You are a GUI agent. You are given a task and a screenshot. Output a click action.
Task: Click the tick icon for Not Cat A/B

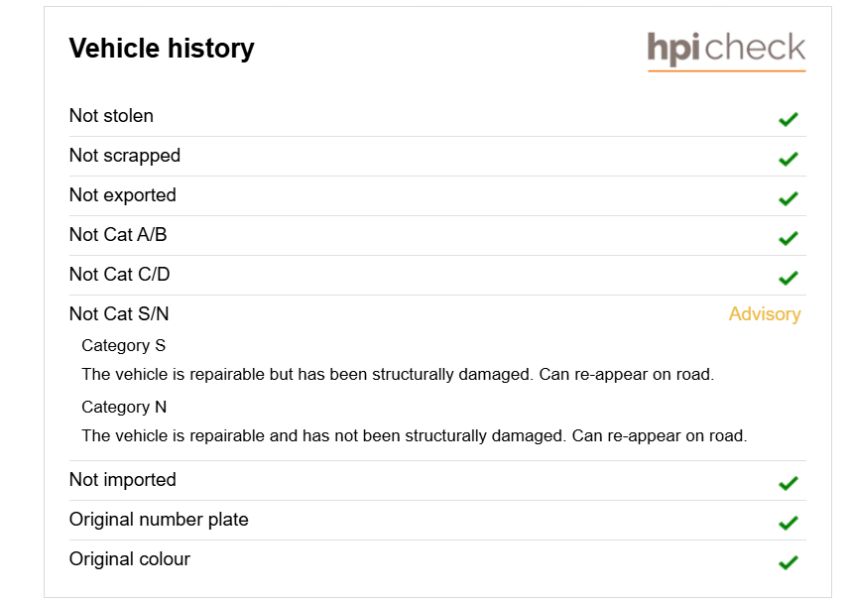[x=788, y=237]
